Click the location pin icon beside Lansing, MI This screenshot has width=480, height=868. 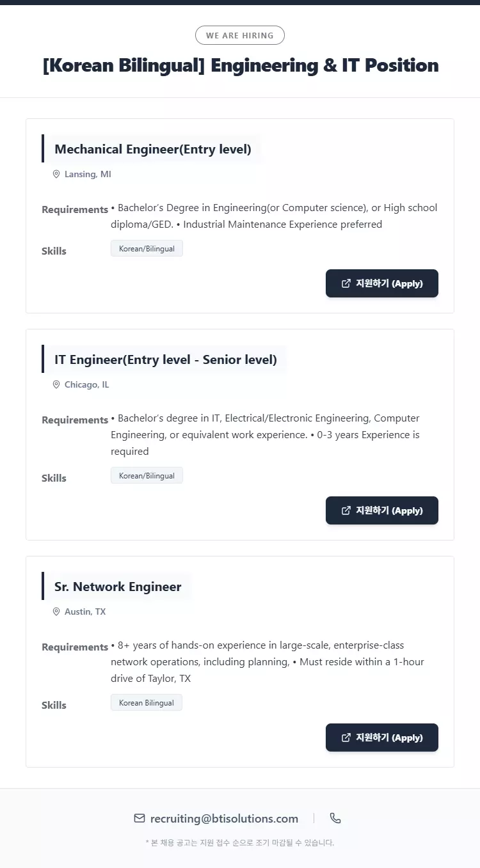tap(56, 174)
